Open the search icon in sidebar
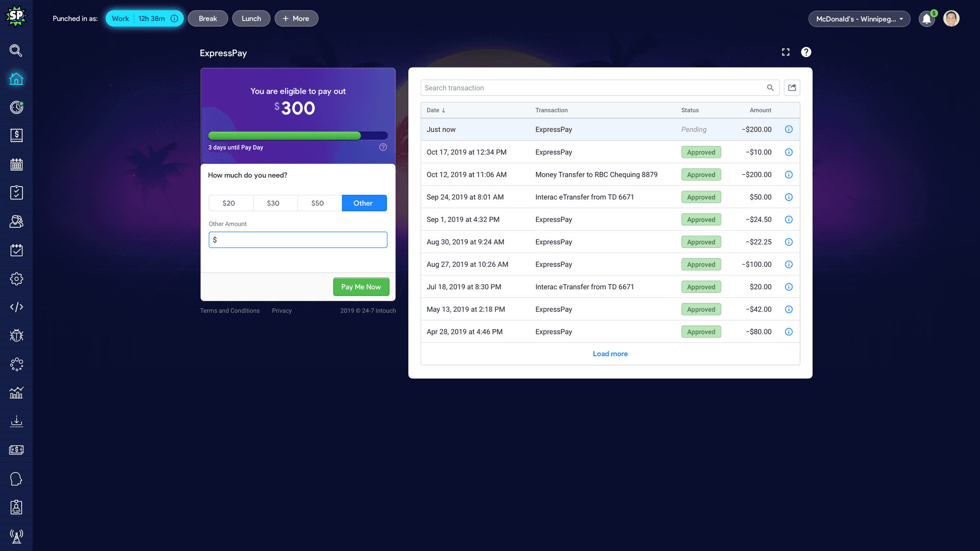The height and width of the screenshot is (551, 980). click(16, 50)
